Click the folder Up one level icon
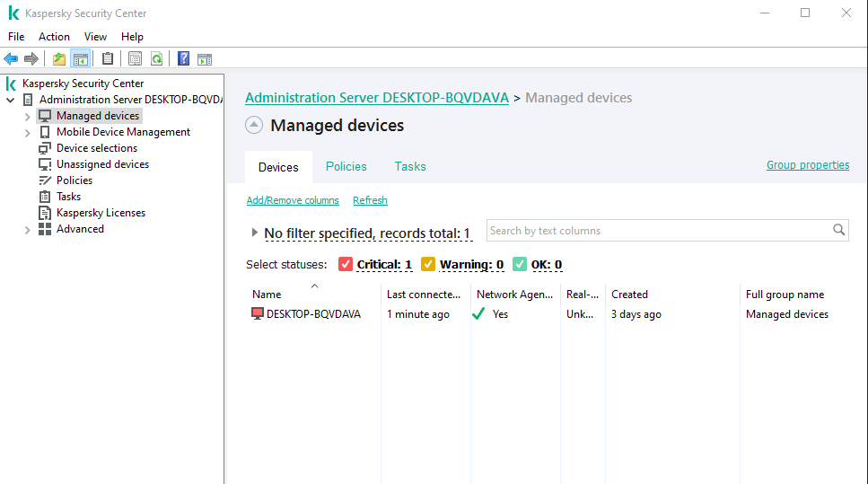This screenshot has width=868, height=484. (59, 59)
